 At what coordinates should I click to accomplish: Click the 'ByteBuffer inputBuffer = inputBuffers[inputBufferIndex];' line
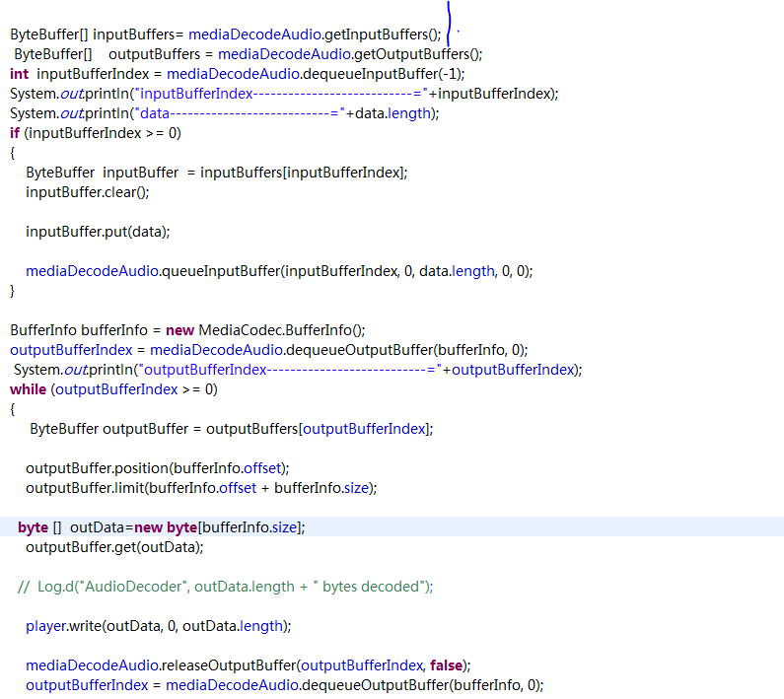pyautogui.click(x=217, y=173)
